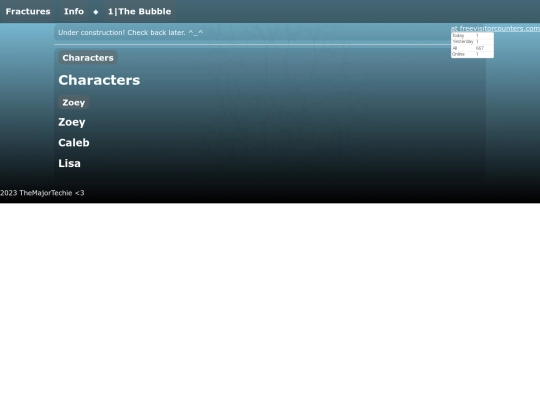The width and height of the screenshot is (540, 405).
Task: Jump to Characters section button
Action: point(88,58)
